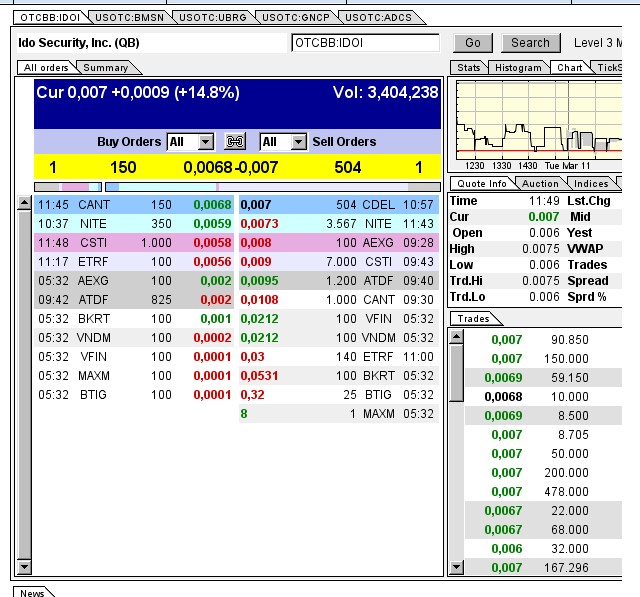This screenshot has height=597, width=640.
Task: Click the intraday price chart thumbnail
Action: coord(539,120)
